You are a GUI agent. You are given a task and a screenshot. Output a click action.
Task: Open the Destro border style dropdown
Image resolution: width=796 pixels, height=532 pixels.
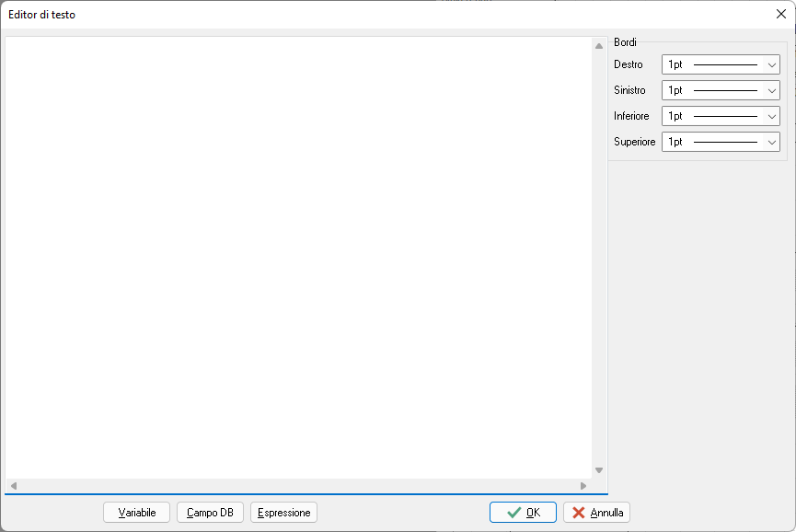click(721, 64)
